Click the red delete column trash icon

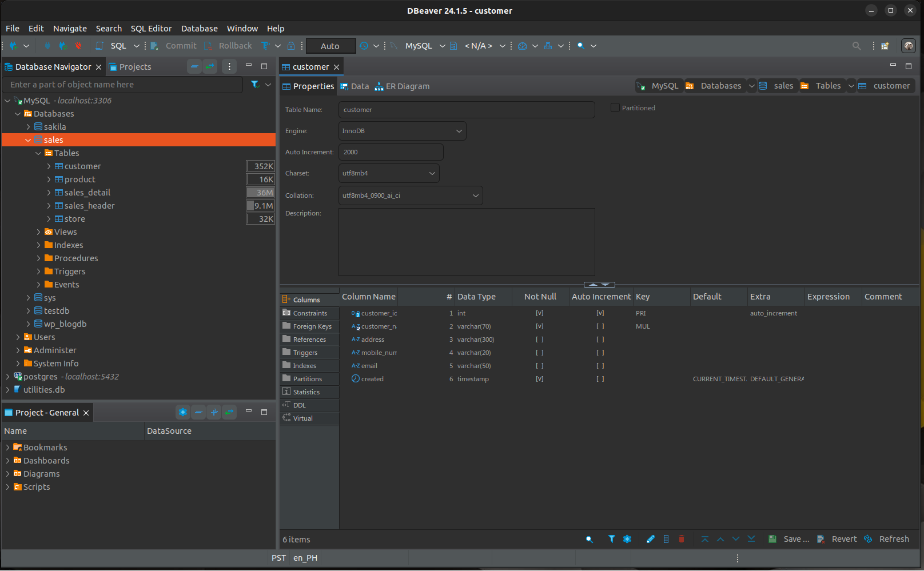(682, 539)
